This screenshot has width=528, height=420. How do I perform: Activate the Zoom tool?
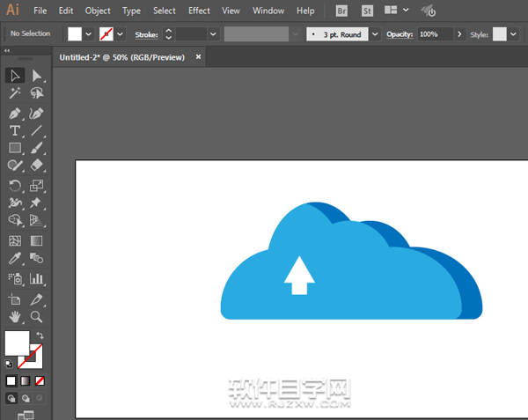[x=37, y=316]
